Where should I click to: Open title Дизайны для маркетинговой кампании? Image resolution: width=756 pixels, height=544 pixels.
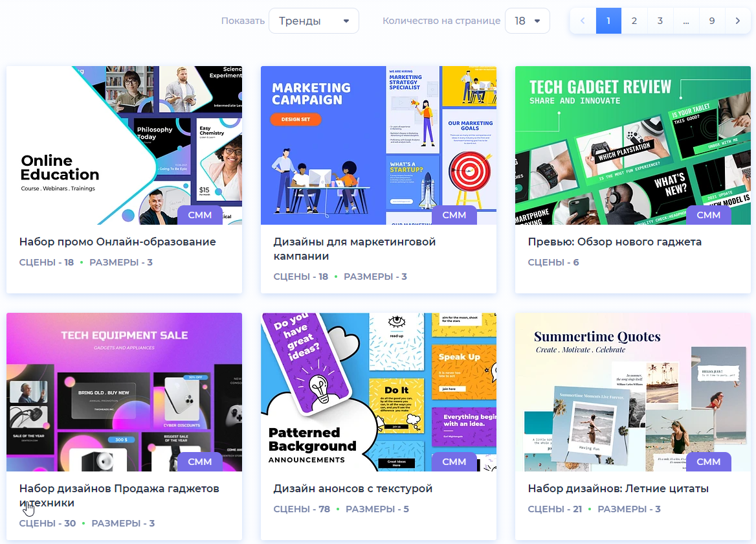pyautogui.click(x=355, y=249)
